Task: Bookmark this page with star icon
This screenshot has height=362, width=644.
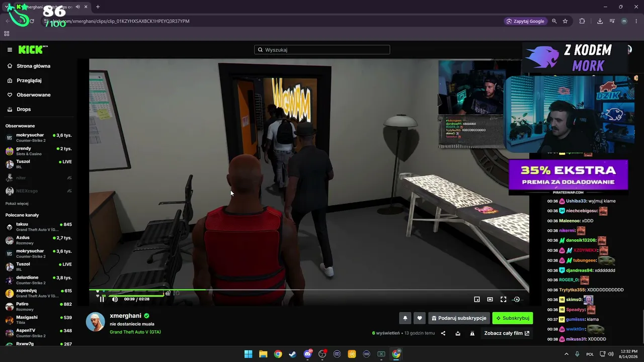Action: click(565, 21)
